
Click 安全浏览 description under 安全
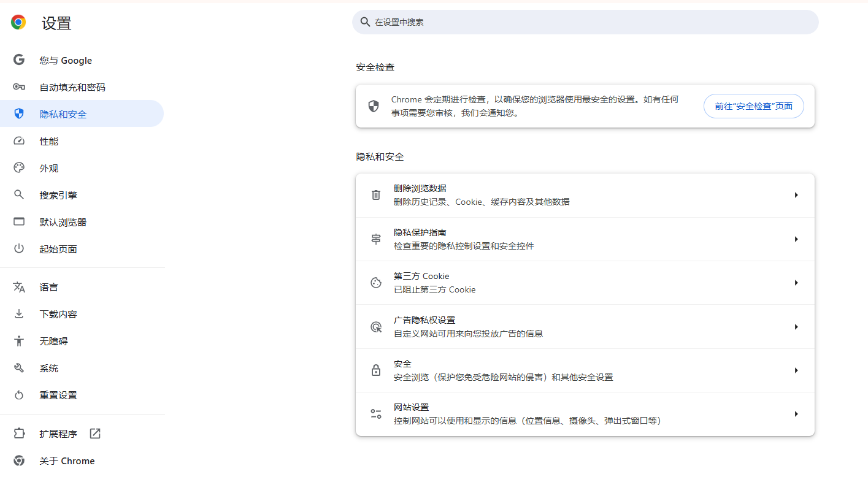[503, 377]
